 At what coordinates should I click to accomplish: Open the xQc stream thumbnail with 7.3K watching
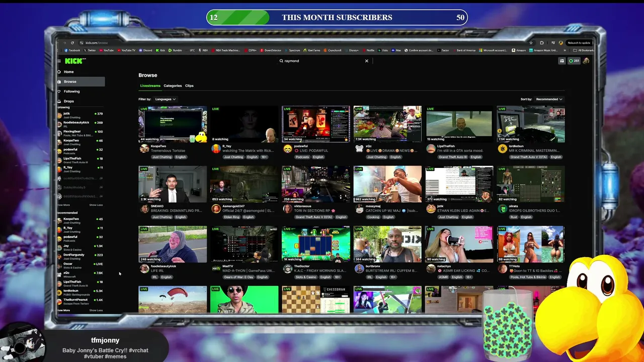387,124
